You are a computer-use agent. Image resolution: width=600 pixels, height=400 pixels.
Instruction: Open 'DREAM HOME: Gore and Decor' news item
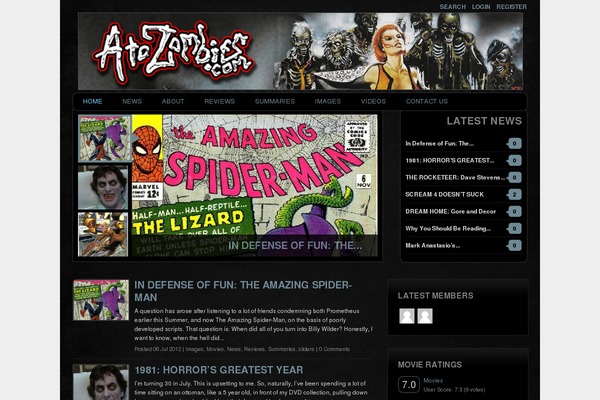[450, 211]
